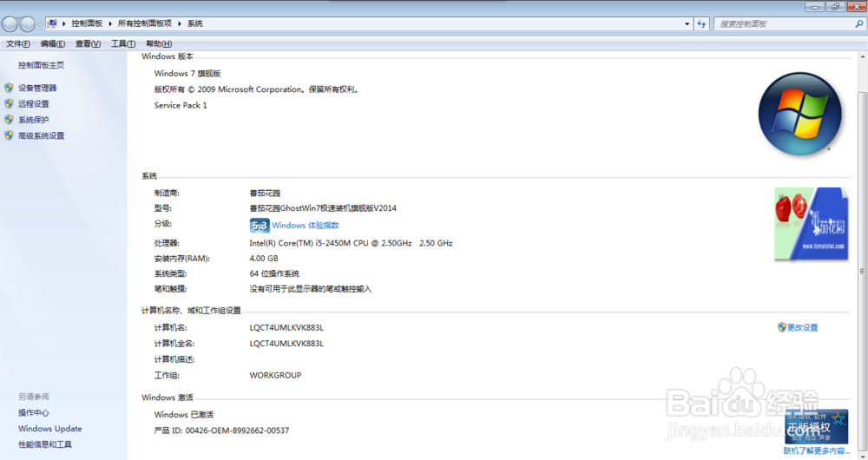Click the shield icon beside 更改设置

coord(782,327)
